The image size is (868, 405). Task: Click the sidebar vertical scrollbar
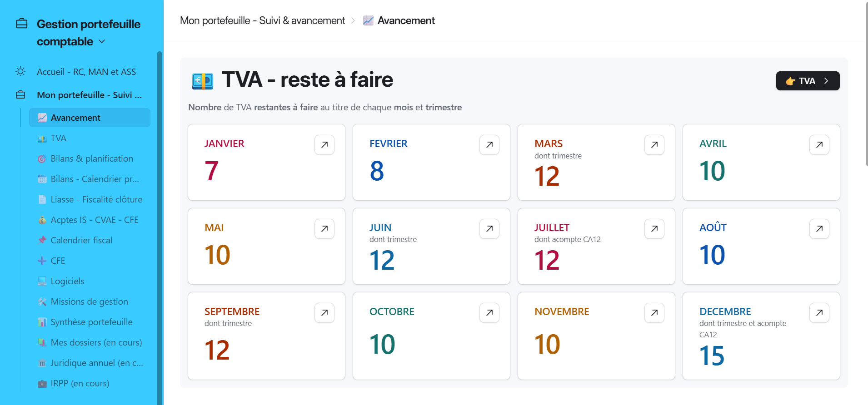(x=160, y=227)
